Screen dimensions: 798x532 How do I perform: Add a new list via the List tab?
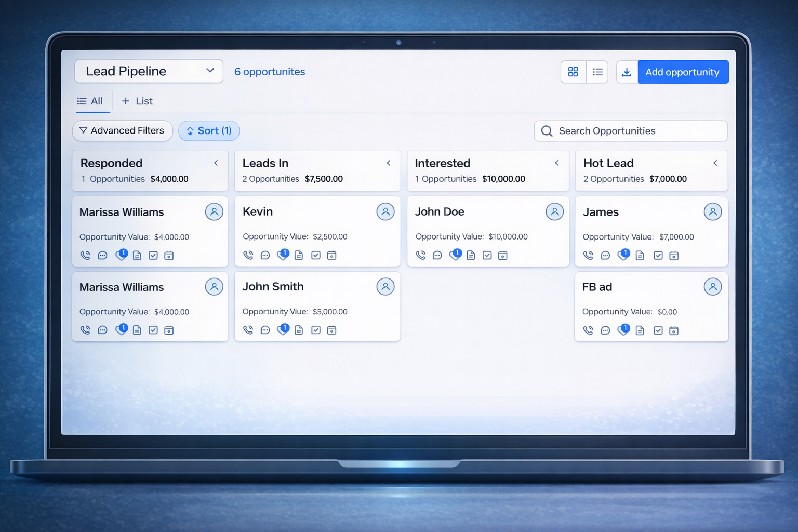click(136, 101)
